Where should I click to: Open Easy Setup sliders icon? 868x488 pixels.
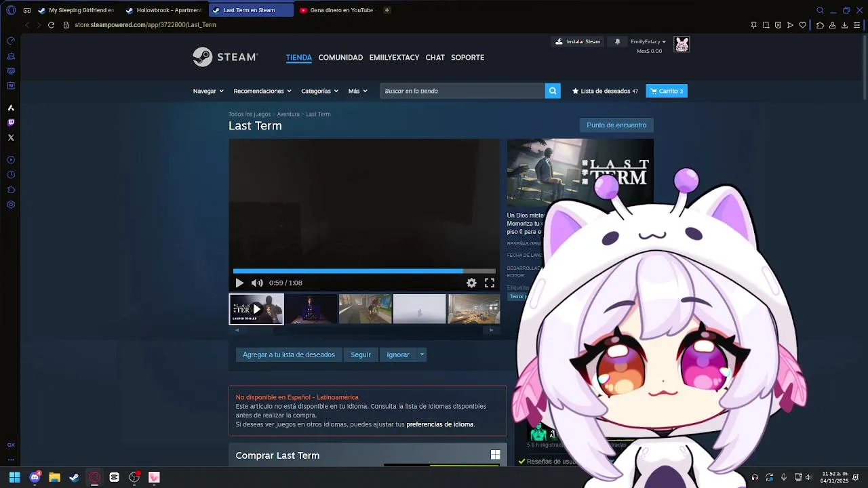click(857, 25)
